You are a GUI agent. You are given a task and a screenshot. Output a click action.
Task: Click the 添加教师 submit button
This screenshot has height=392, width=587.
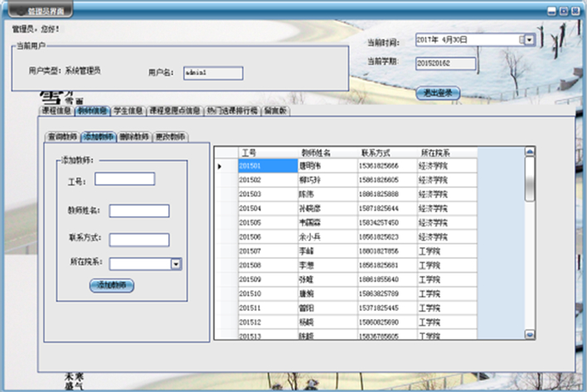click(x=111, y=284)
